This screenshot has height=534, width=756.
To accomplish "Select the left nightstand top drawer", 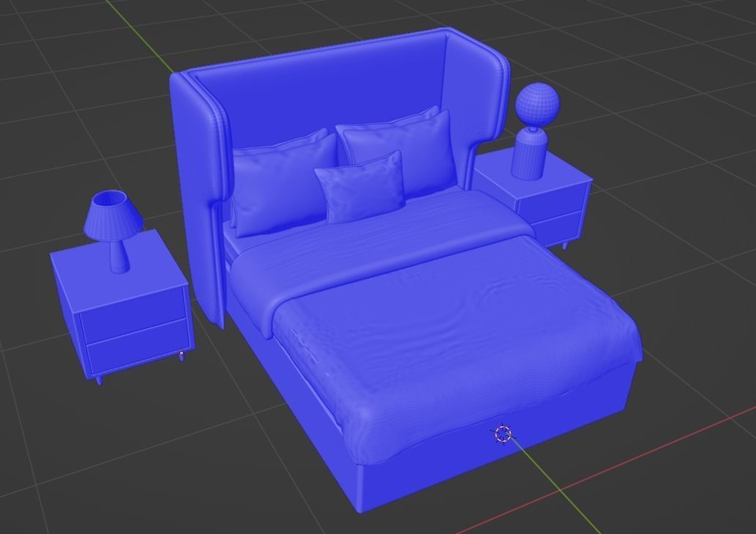I will pyautogui.click(x=132, y=316).
